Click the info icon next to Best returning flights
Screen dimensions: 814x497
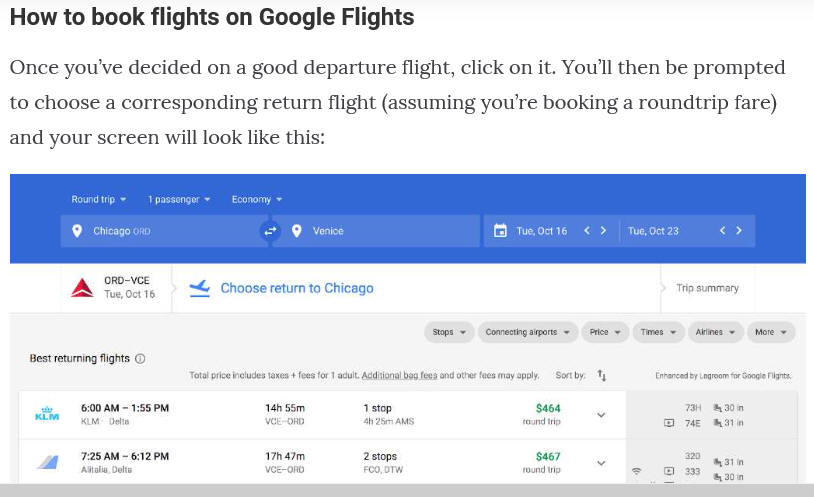140,358
